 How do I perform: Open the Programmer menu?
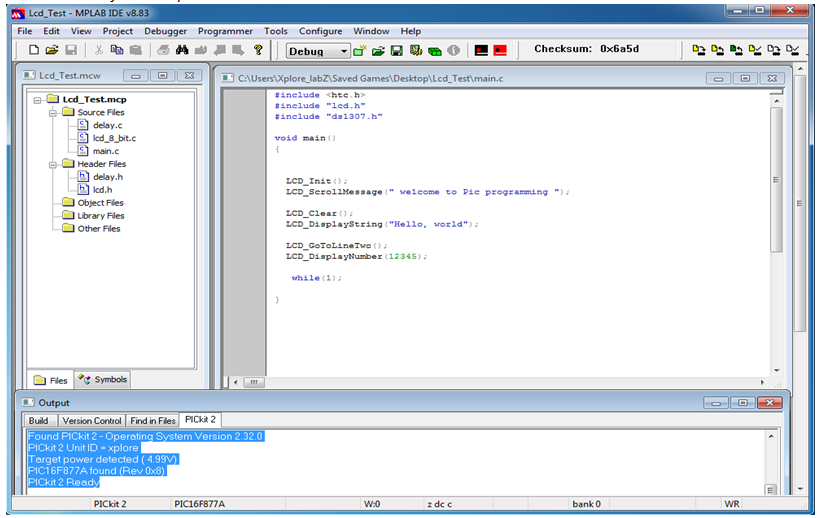(225, 31)
